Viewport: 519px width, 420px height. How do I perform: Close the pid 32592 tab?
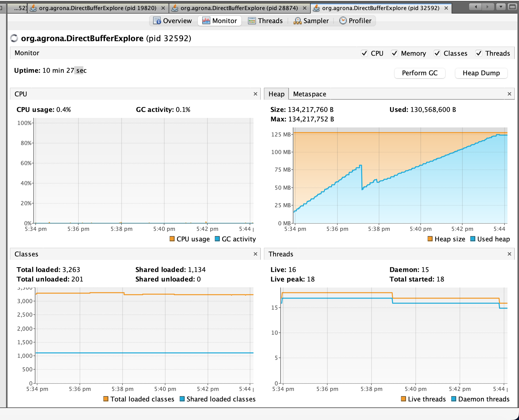point(446,8)
